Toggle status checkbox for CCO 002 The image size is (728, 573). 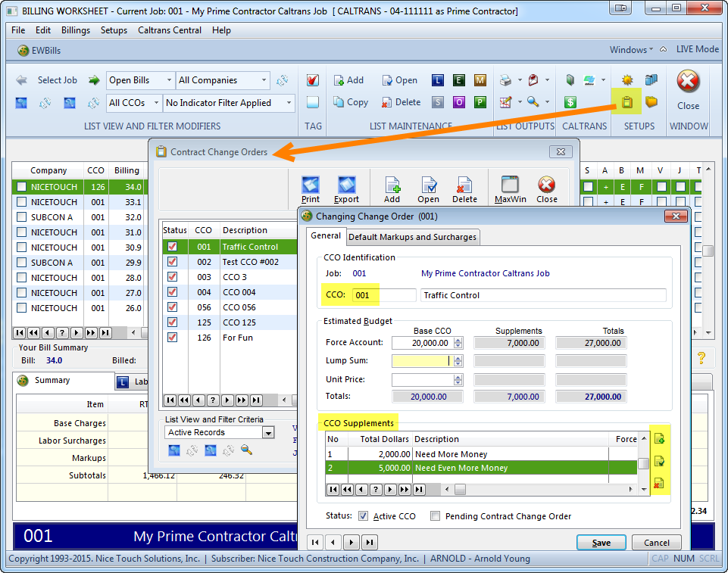[172, 262]
